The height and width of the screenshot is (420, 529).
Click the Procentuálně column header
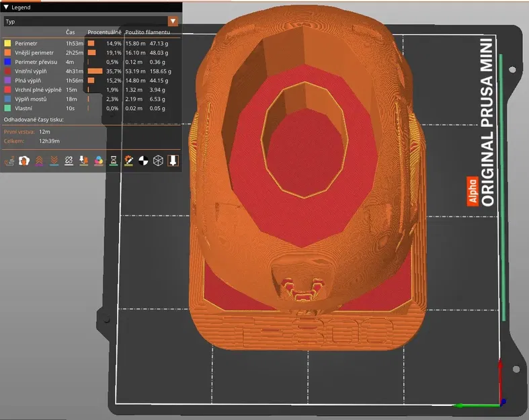coord(104,32)
